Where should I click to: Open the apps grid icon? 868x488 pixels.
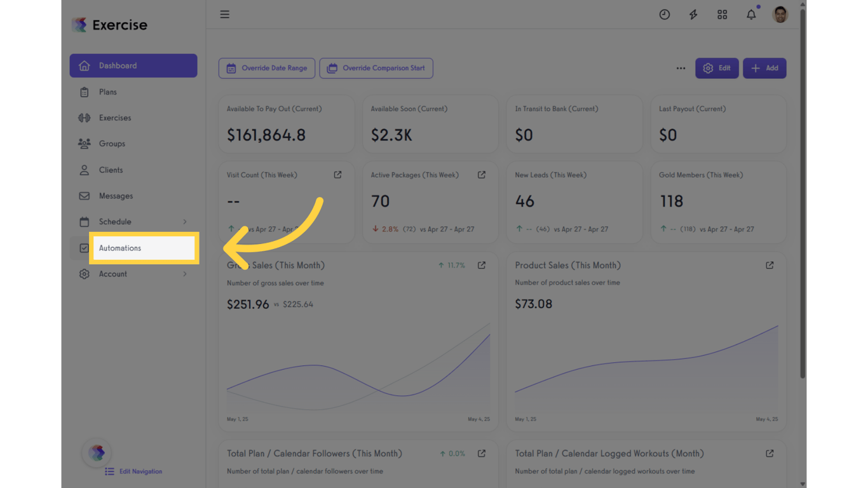coord(722,14)
